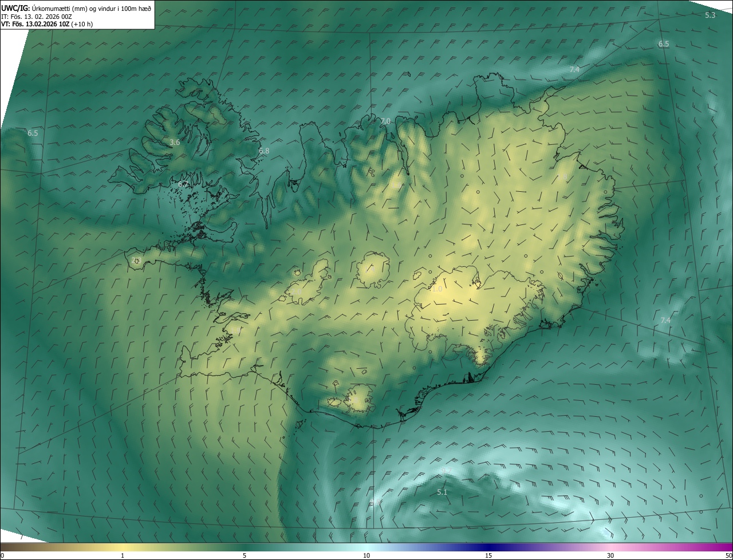Click the '7.0' value label off the north coast
Viewport: 733px width, 560px height.
pos(385,121)
